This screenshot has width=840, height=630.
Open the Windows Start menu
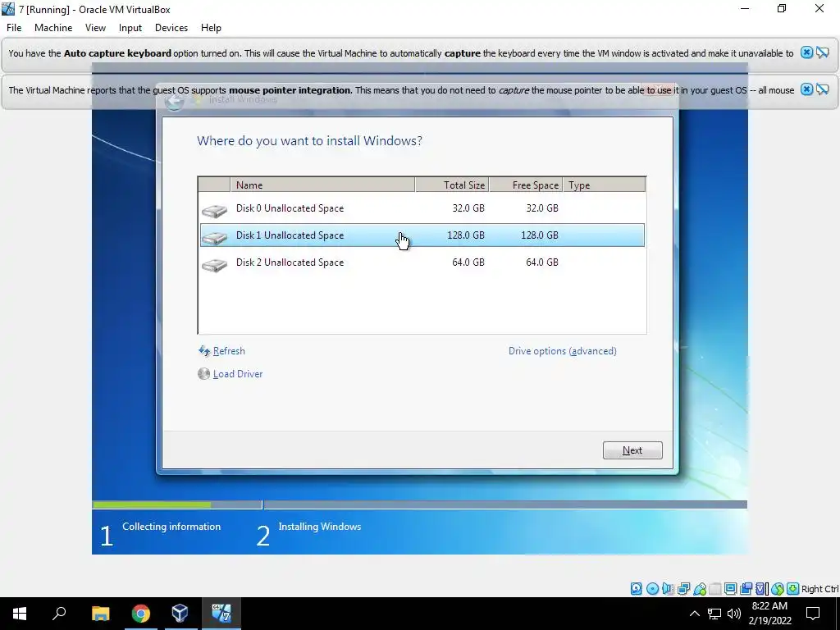(x=20, y=614)
